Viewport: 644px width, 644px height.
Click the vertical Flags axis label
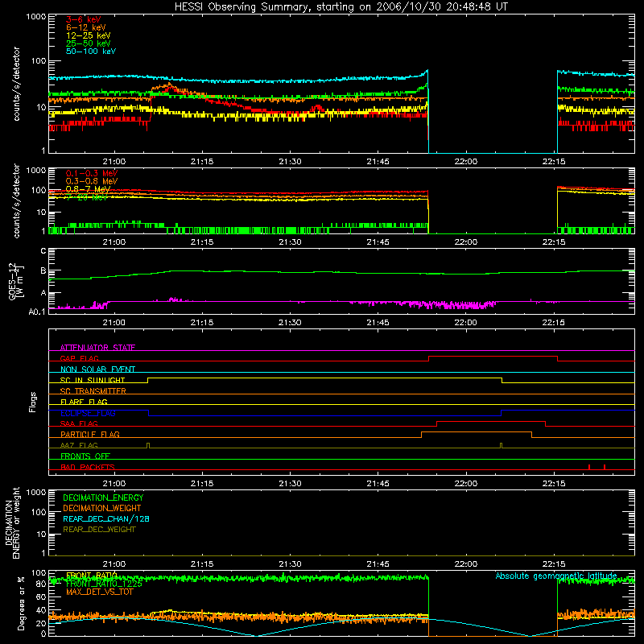(x=33, y=402)
